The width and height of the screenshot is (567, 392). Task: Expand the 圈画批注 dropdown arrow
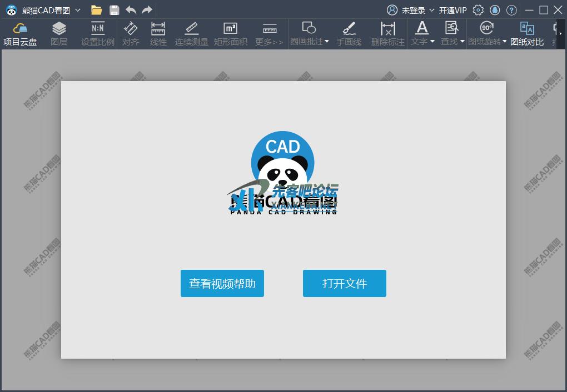pyautogui.click(x=327, y=42)
